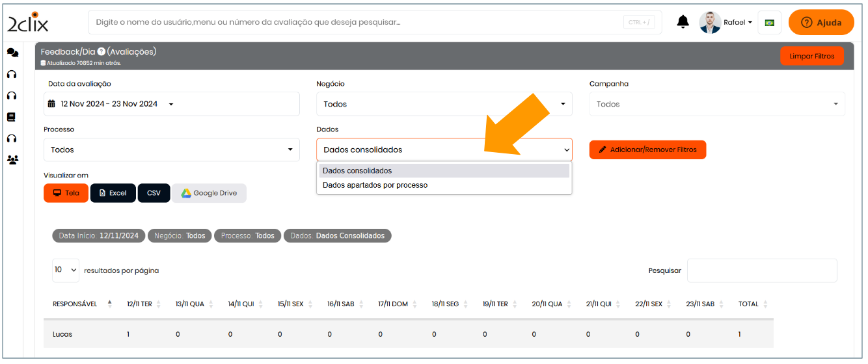Click the Brazil flag language icon

(x=769, y=23)
